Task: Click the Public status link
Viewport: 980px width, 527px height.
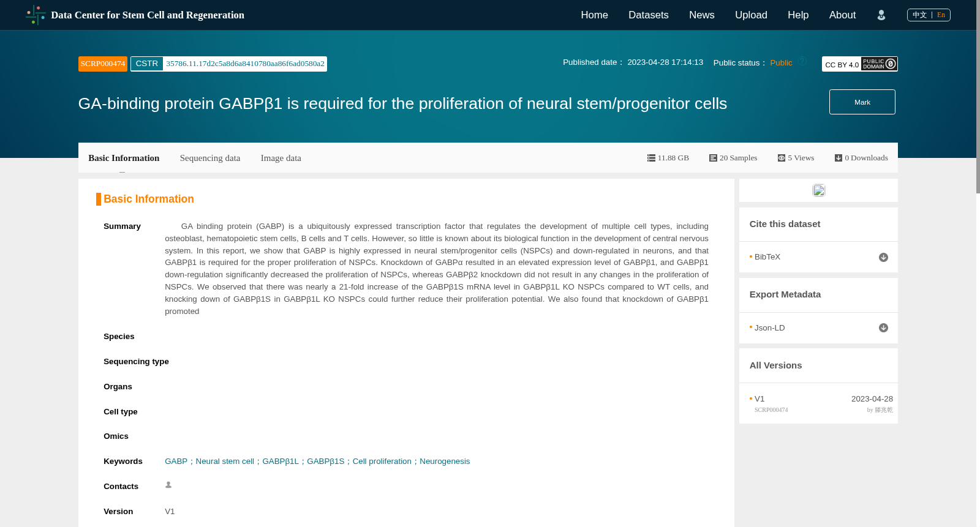Action: (781, 62)
